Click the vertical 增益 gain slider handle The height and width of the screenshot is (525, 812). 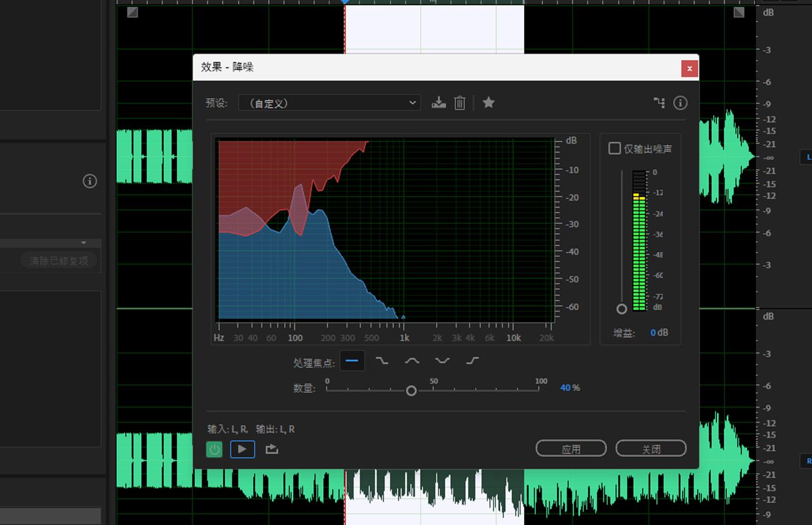coord(621,309)
